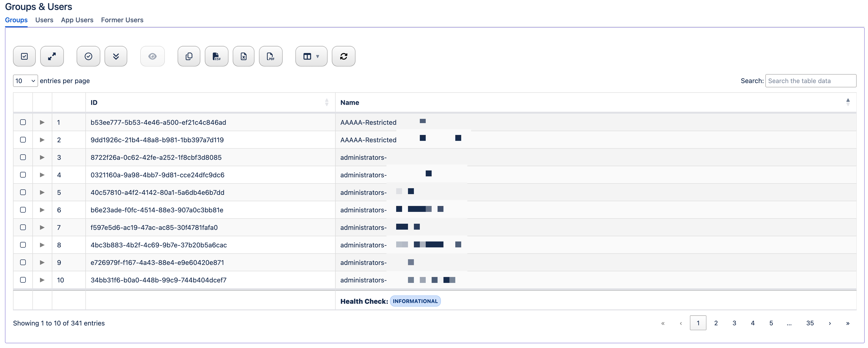Click the select-all checkmark circle icon
868x348 pixels.
point(88,56)
